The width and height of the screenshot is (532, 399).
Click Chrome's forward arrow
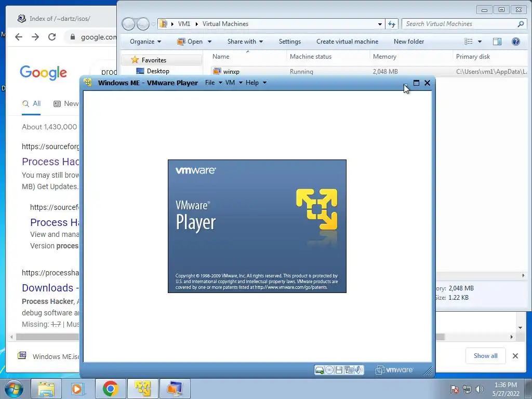pos(35,37)
